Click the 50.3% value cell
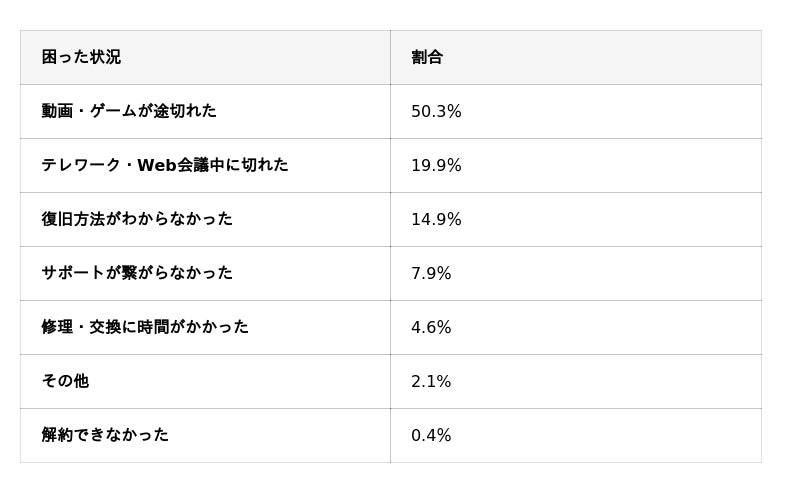Image resolution: width=800 pixels, height=493 pixels. pos(436,112)
